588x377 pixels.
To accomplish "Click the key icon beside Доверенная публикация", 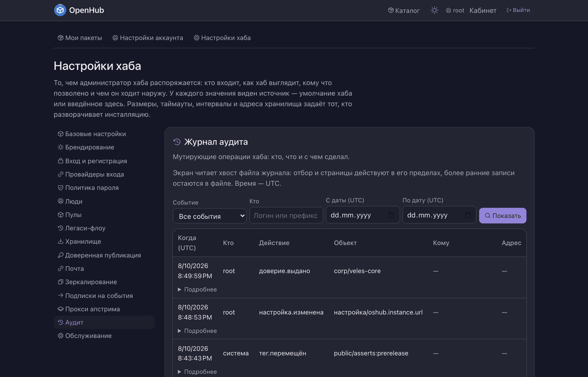I will pos(61,255).
